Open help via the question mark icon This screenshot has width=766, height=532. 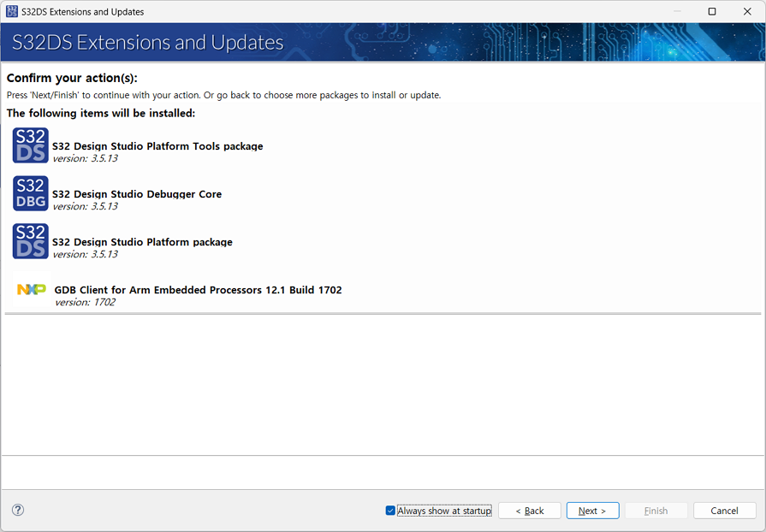click(x=17, y=510)
